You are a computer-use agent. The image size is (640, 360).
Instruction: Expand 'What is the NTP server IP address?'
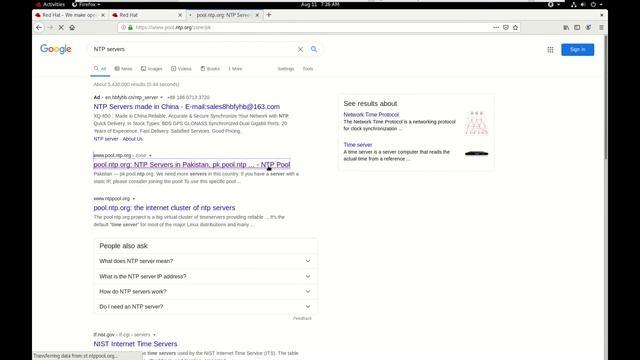click(206, 276)
